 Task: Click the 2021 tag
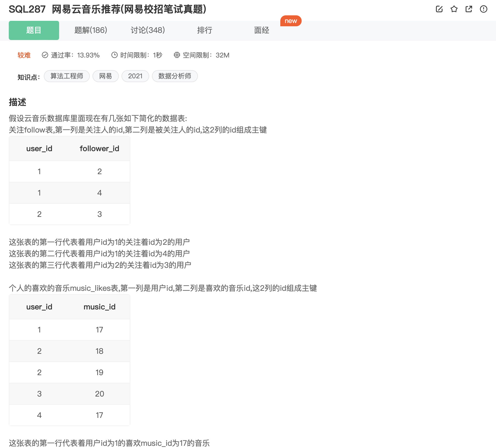(x=135, y=76)
